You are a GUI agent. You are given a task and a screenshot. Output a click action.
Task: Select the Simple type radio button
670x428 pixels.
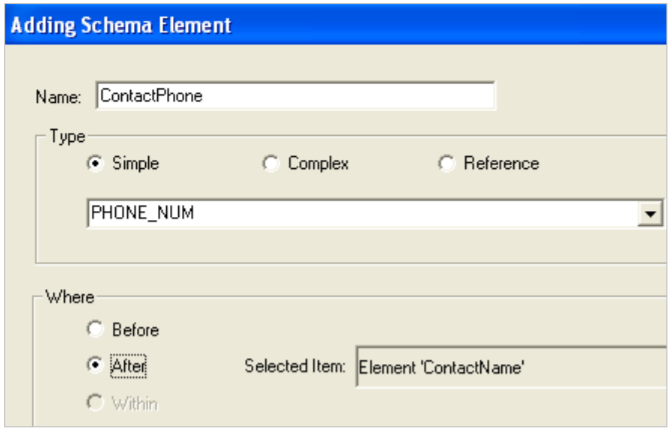click(x=96, y=164)
